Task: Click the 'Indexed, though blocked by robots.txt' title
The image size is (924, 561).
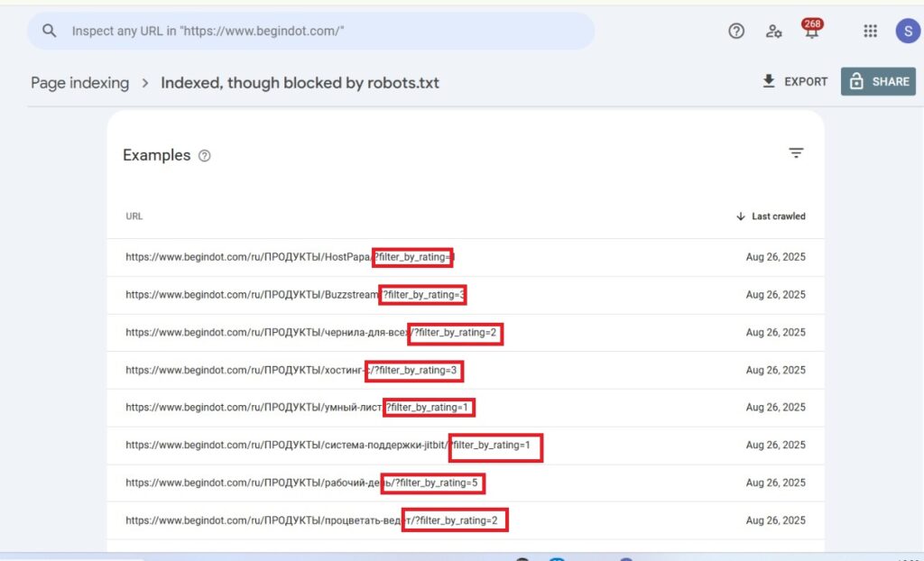Action: click(300, 83)
